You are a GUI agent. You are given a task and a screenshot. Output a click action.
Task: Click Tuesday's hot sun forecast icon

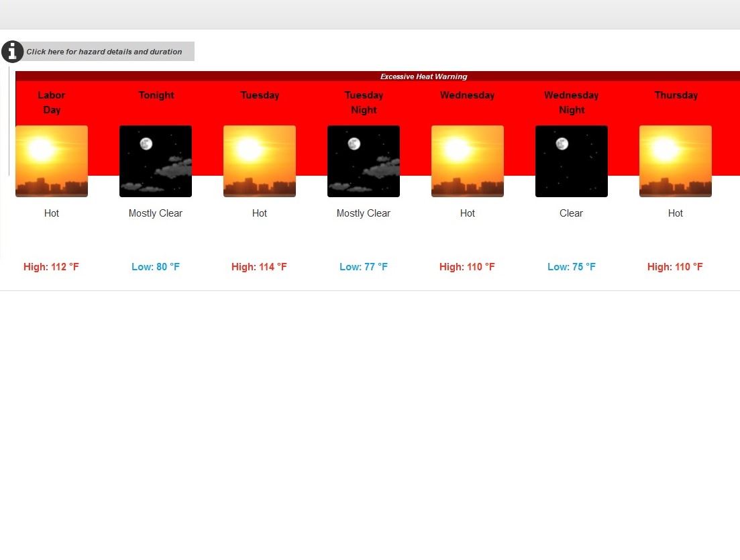tap(260, 161)
